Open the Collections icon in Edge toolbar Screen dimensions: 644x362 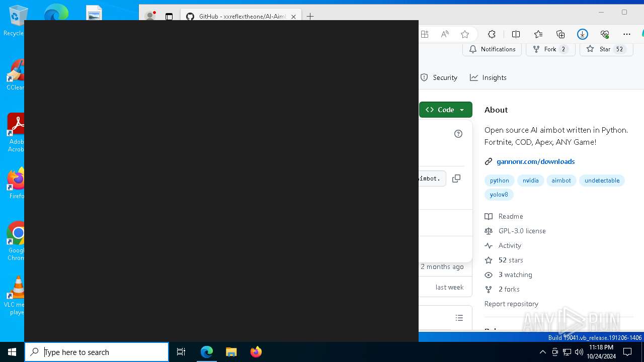[x=560, y=34]
